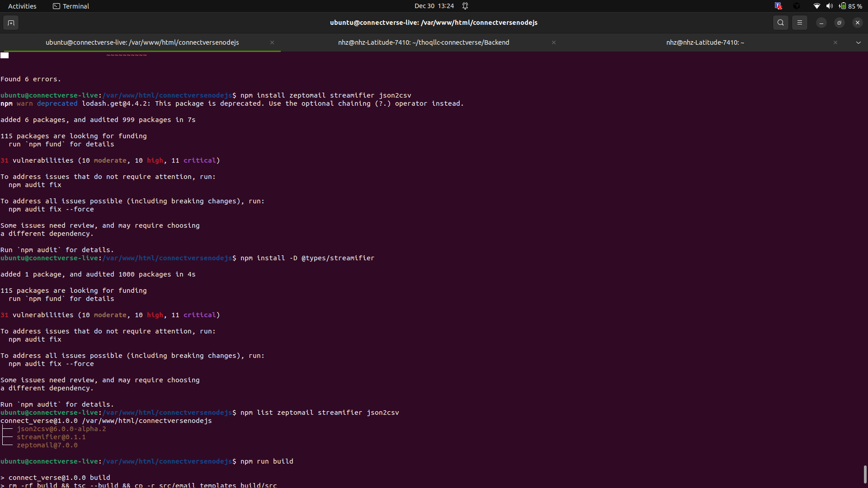Screen dimensions: 868x488
Task: Click the notification bell icon
Action: (465, 6)
